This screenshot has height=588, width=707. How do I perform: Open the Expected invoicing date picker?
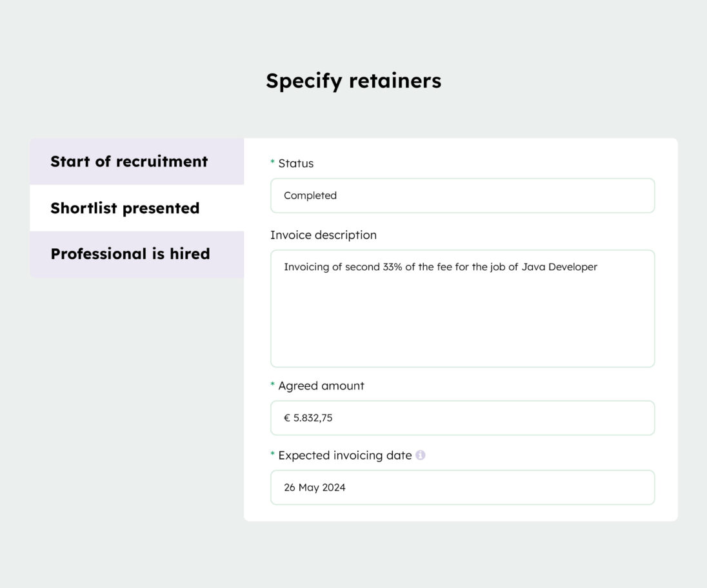pyautogui.click(x=462, y=487)
